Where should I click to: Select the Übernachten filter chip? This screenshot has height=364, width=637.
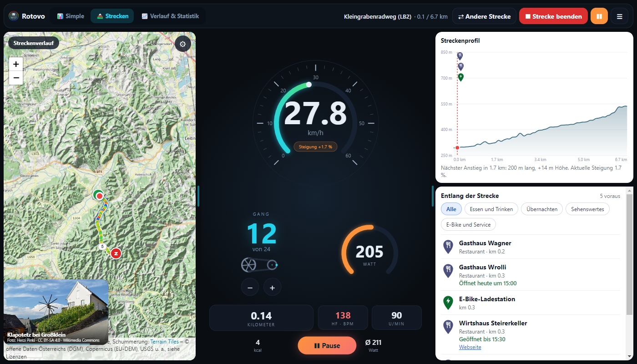[x=542, y=209]
